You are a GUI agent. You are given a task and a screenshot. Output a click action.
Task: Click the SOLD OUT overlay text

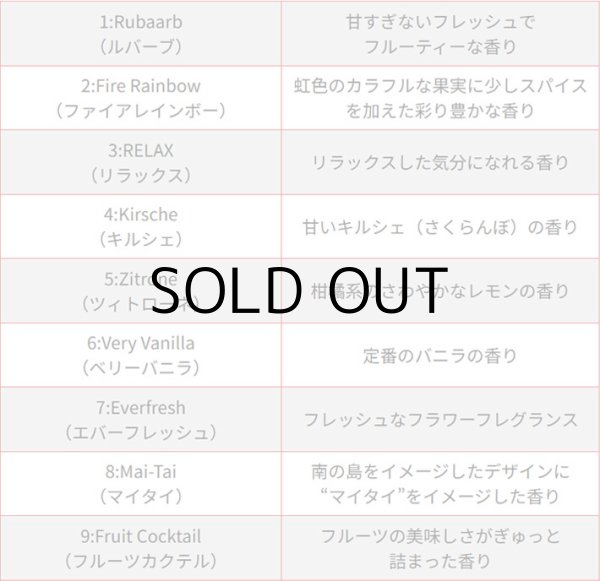300,289
